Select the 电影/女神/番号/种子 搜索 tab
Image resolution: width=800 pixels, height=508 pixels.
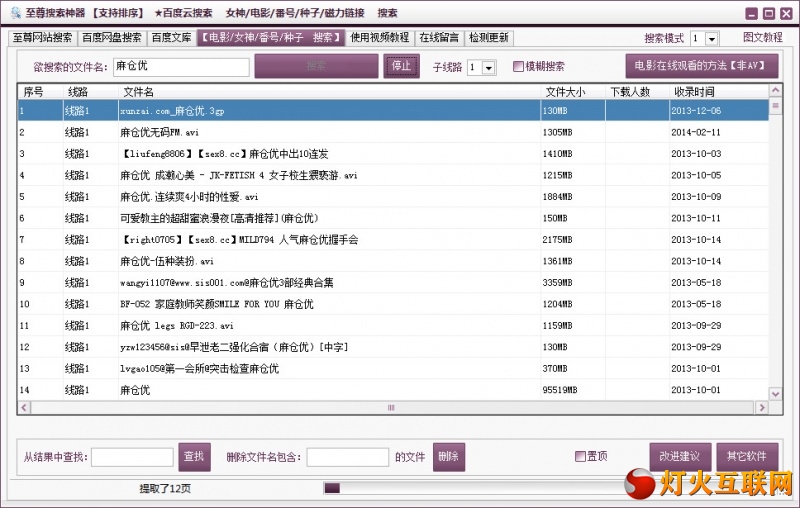click(x=271, y=38)
